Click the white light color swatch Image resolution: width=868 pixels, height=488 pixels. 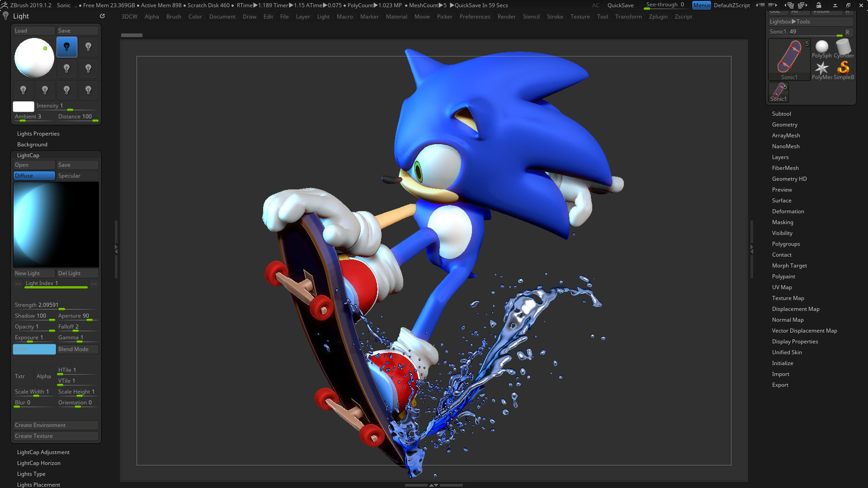(x=24, y=107)
